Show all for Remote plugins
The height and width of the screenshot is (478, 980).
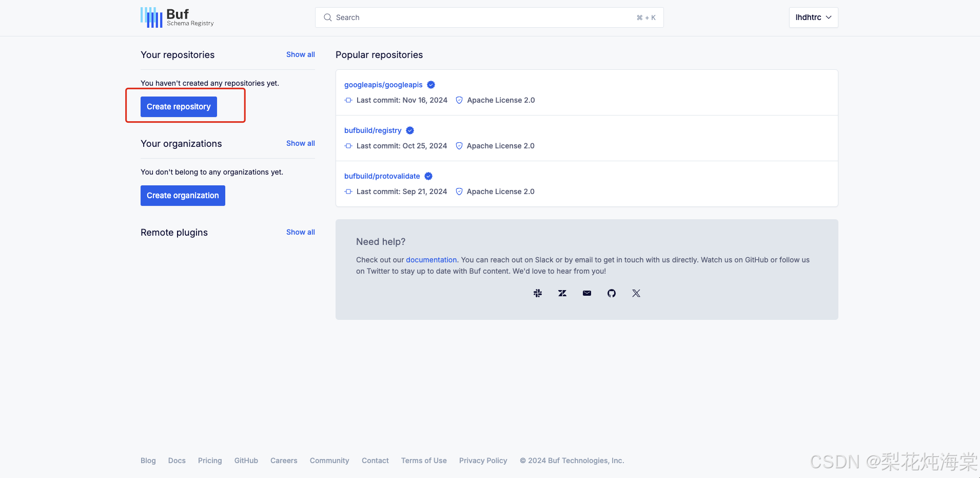[x=301, y=232]
